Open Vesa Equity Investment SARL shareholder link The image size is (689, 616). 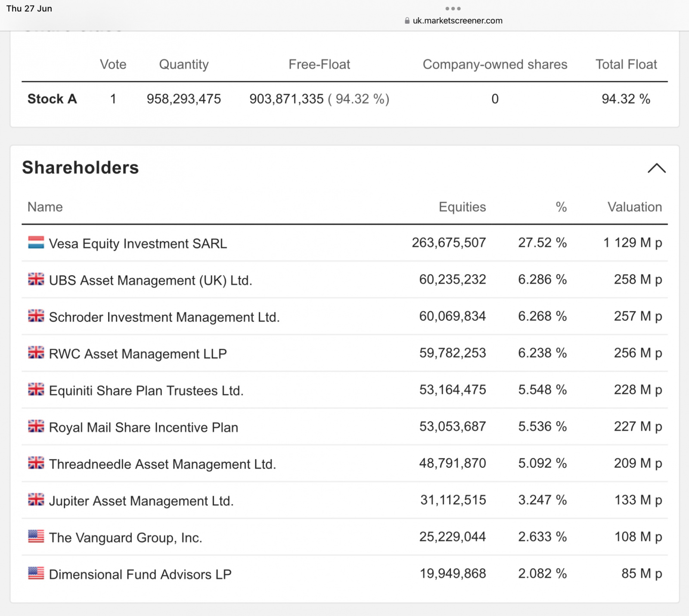click(x=138, y=244)
